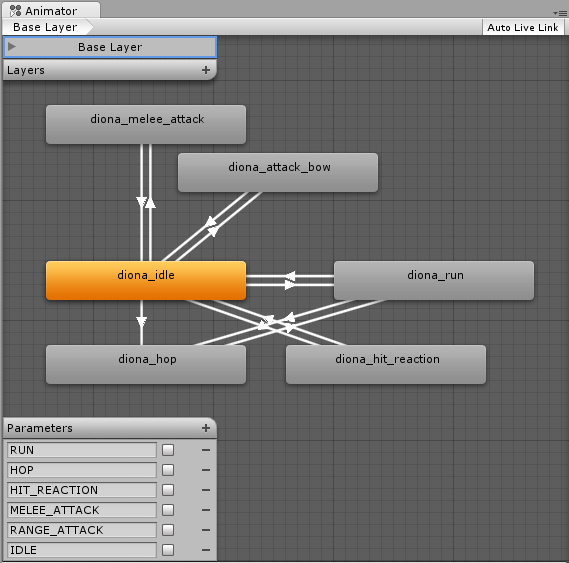Switch to the Animator tab

pyautogui.click(x=51, y=10)
